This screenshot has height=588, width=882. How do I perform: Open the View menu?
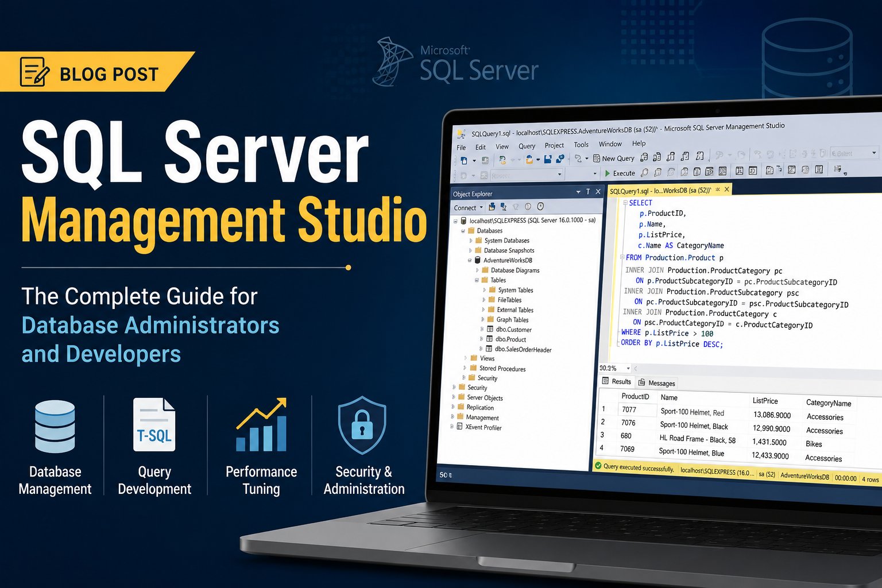[x=502, y=146]
